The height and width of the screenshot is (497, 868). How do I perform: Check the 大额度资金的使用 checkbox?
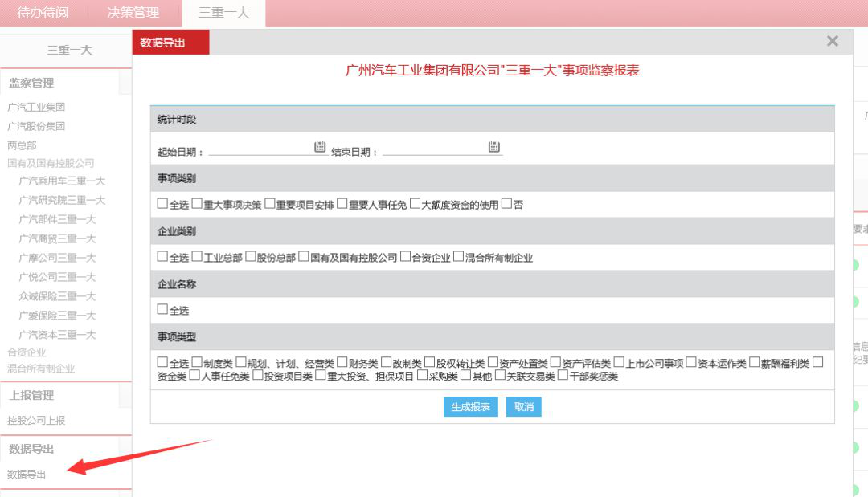416,203
